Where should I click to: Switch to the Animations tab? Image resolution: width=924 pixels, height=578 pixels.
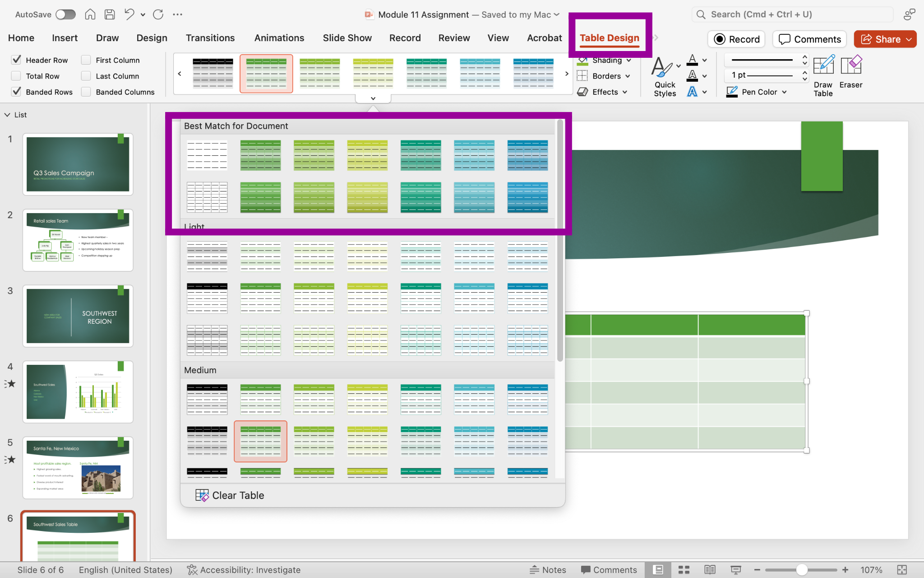279,38
